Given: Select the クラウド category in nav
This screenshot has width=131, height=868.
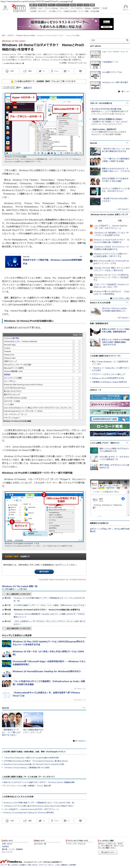Looking at the screenshot, I should [x=33, y=8].
